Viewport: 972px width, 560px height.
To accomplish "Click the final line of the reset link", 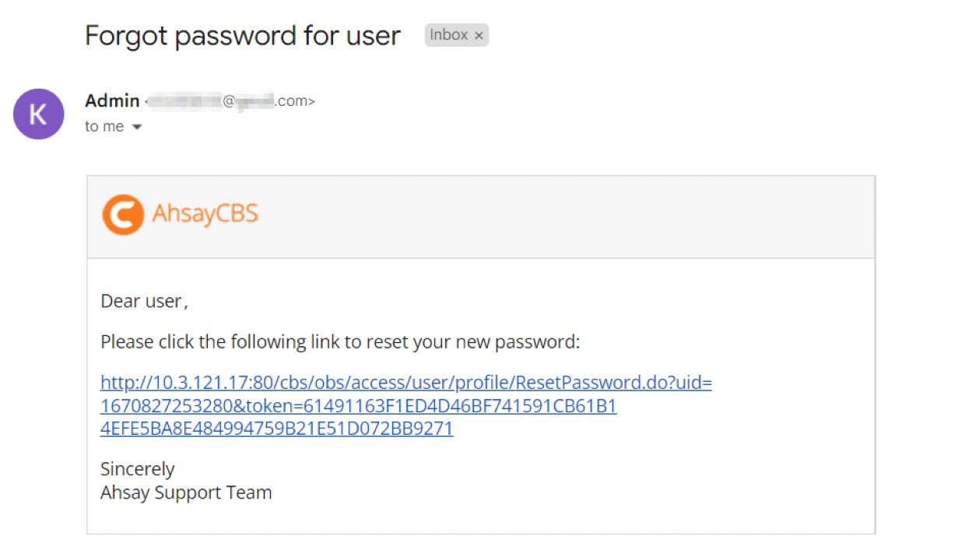I will (276, 429).
